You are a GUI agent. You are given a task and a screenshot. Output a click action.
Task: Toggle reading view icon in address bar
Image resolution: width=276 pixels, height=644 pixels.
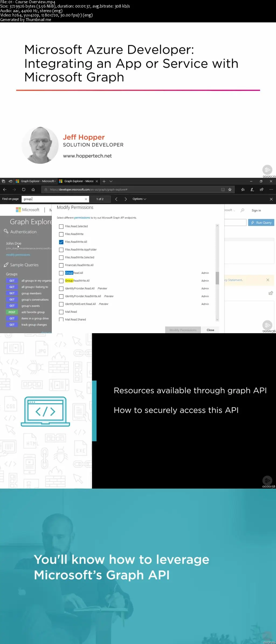click(223, 189)
